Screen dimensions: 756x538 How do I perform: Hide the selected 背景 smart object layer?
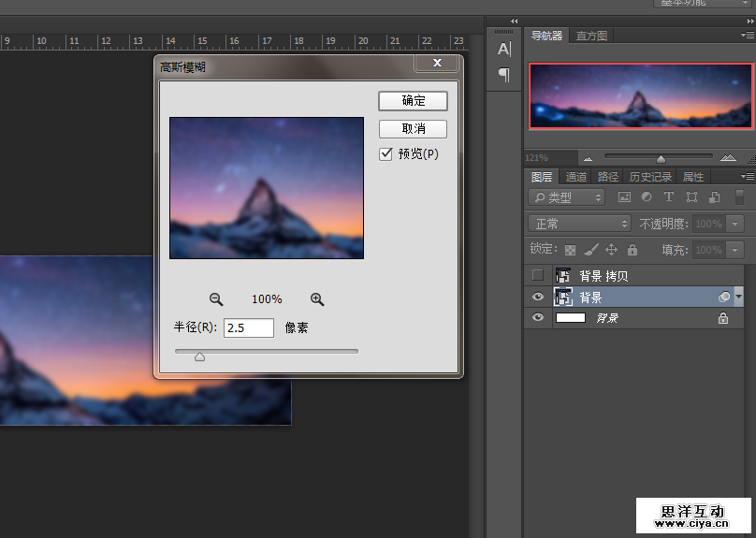coord(537,297)
